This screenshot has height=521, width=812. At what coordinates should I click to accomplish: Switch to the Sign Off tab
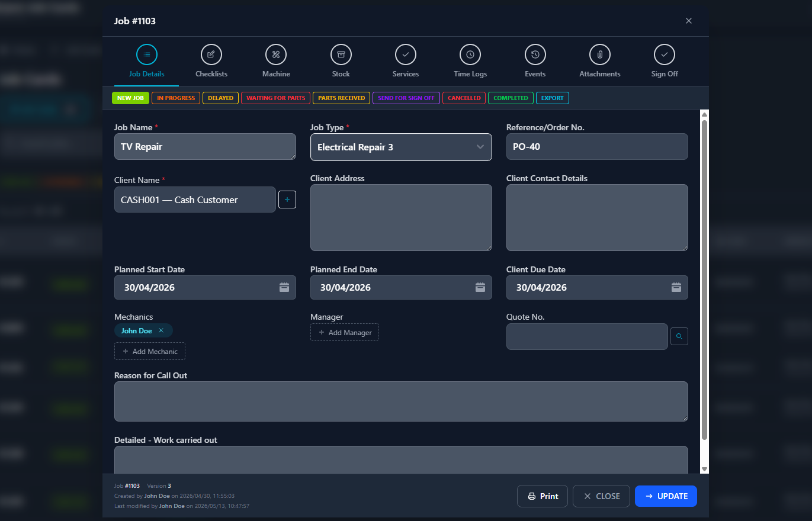665,61
